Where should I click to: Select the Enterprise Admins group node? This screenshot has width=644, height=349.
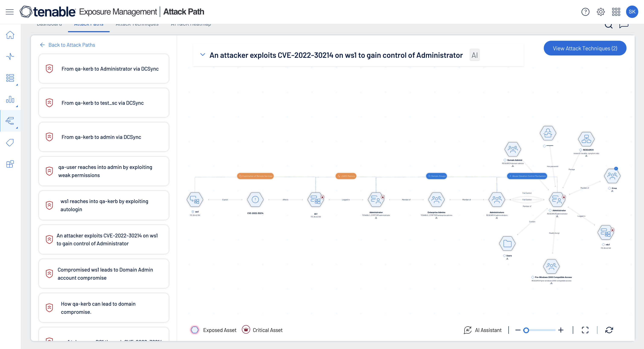(x=436, y=200)
